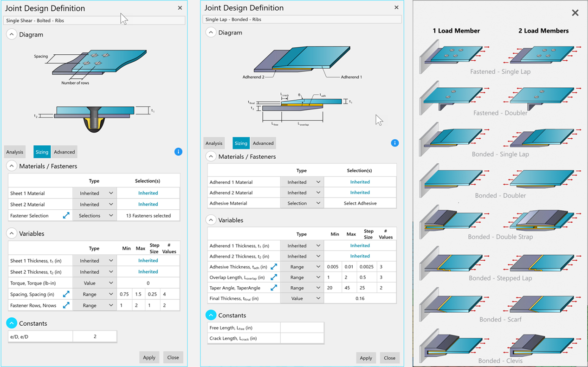The height and width of the screenshot is (367, 588).
Task: Open Sheet 2 Material type dropdown
Action: click(95, 204)
